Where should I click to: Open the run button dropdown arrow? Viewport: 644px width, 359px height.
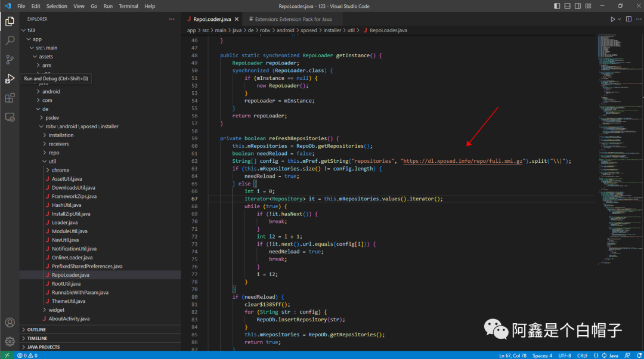click(620, 19)
